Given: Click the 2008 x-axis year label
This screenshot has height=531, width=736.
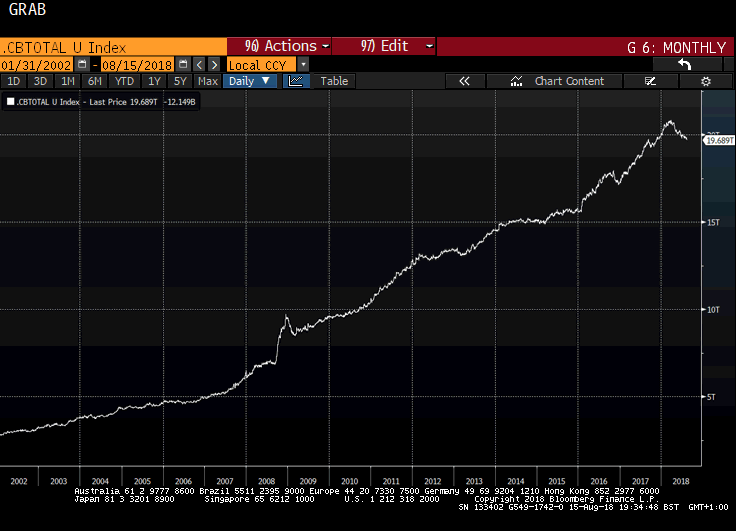Looking at the screenshot, I should click(267, 481).
